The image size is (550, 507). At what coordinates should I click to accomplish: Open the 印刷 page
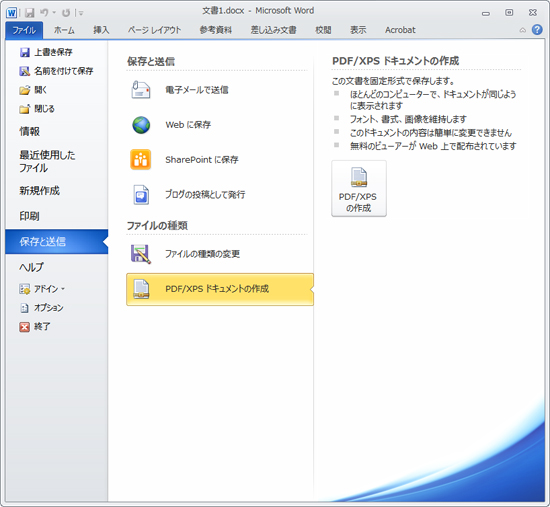pyautogui.click(x=29, y=216)
